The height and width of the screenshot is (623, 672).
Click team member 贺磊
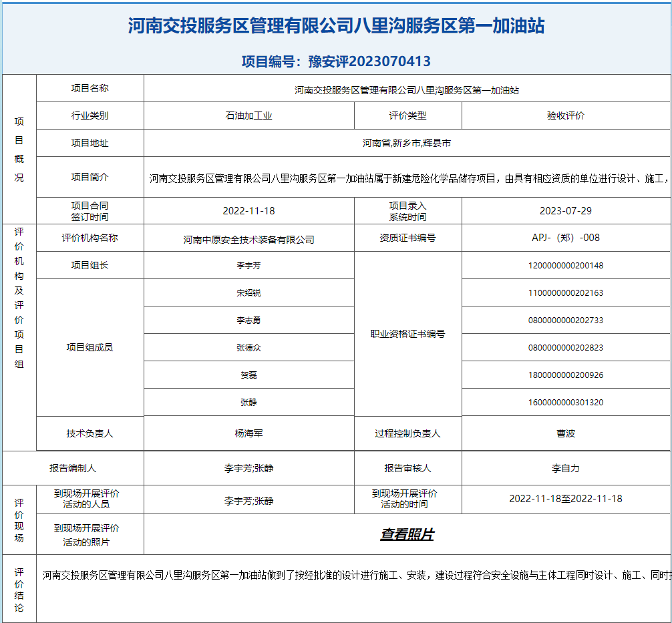click(248, 375)
